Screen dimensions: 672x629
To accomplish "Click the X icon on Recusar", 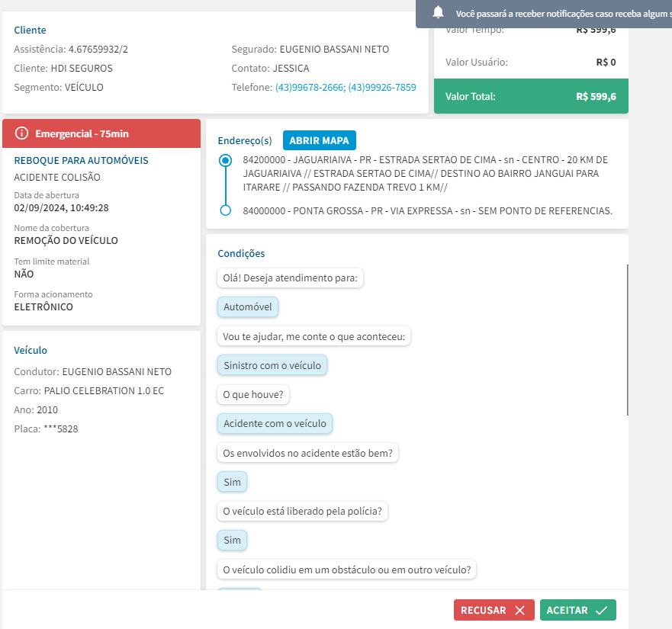I will pyautogui.click(x=519, y=610).
